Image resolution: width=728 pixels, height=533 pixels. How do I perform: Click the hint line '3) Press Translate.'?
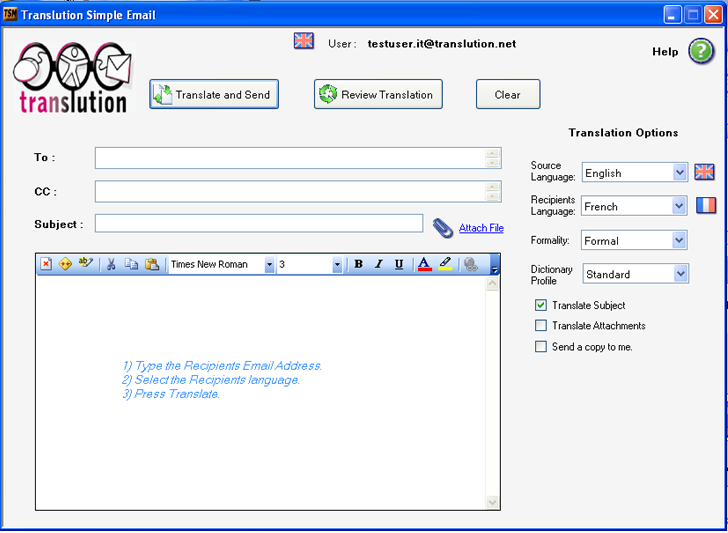[171, 394]
